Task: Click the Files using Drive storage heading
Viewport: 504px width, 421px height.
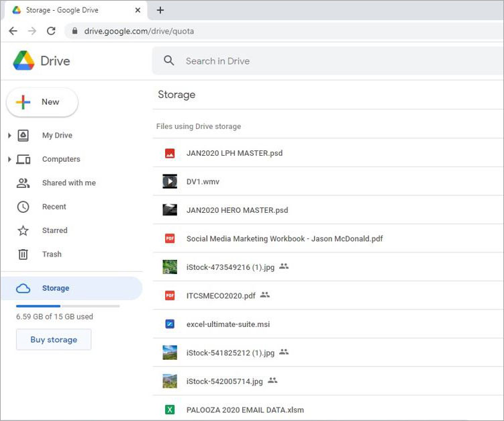Action: [199, 126]
